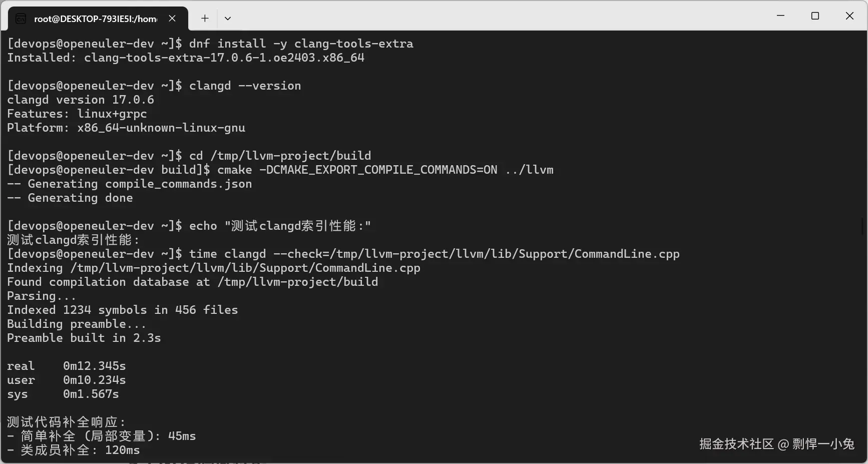Click the clangd --version command line

coord(244,86)
